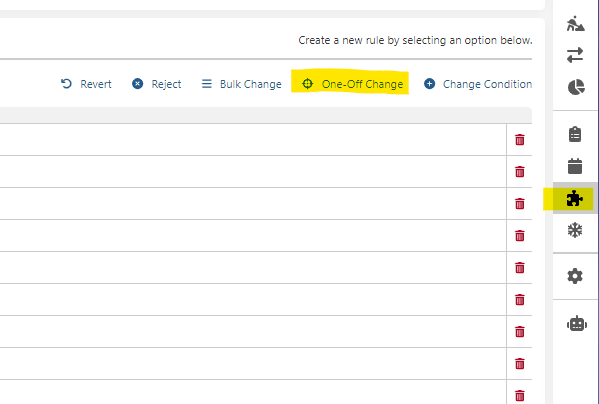
Task: Click the snowflake sidebar icon
Action: (x=575, y=230)
